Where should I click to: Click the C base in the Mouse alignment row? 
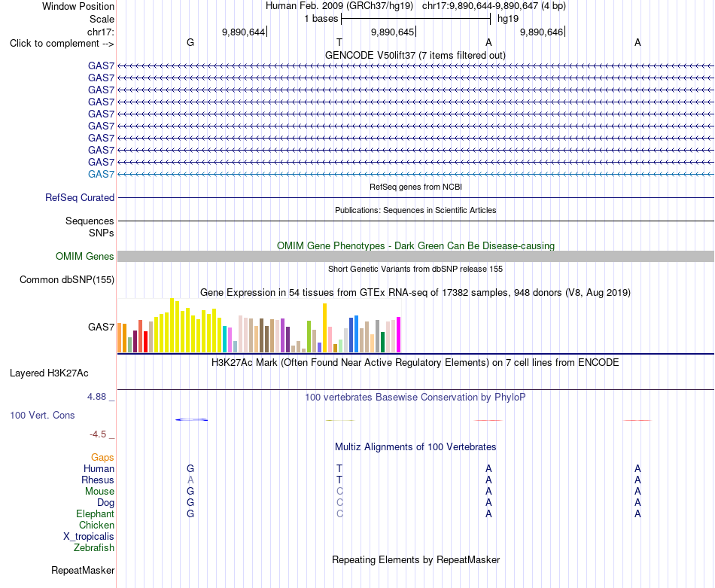pyautogui.click(x=339, y=492)
